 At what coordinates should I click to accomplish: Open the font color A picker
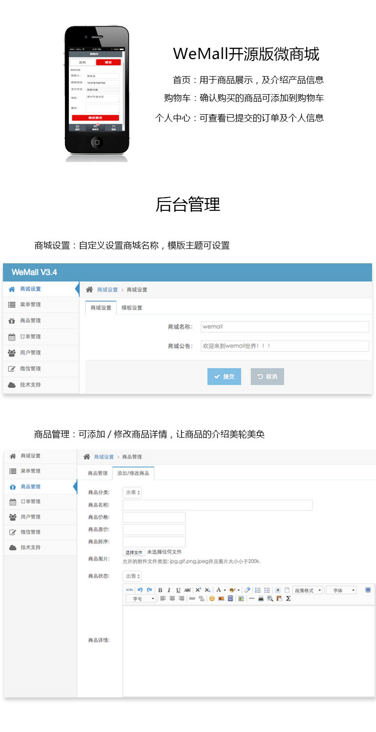coord(219,590)
